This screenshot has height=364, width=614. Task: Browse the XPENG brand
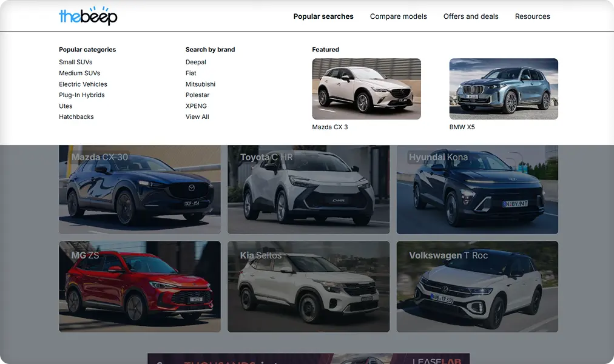pyautogui.click(x=196, y=106)
